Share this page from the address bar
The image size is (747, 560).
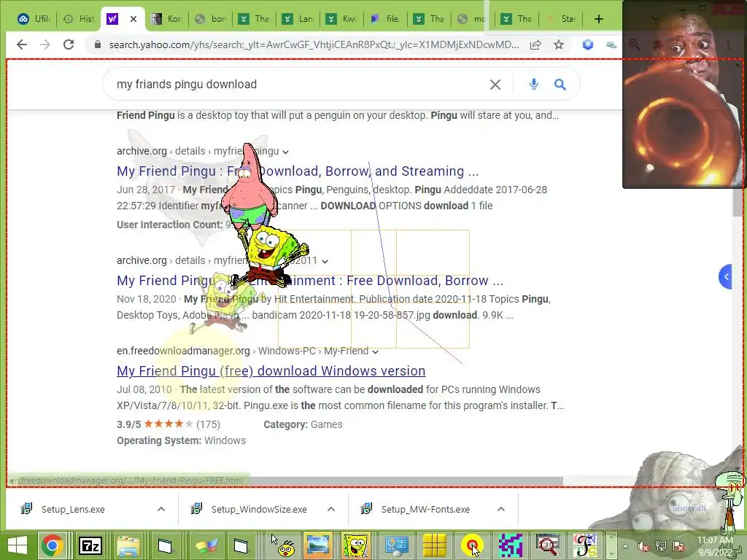coord(535,44)
